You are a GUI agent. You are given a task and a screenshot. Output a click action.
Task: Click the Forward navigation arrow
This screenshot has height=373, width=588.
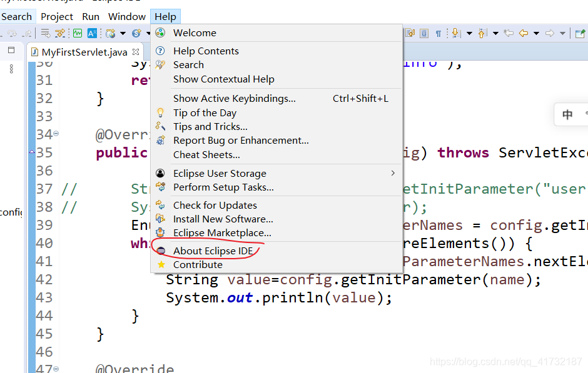click(x=550, y=33)
